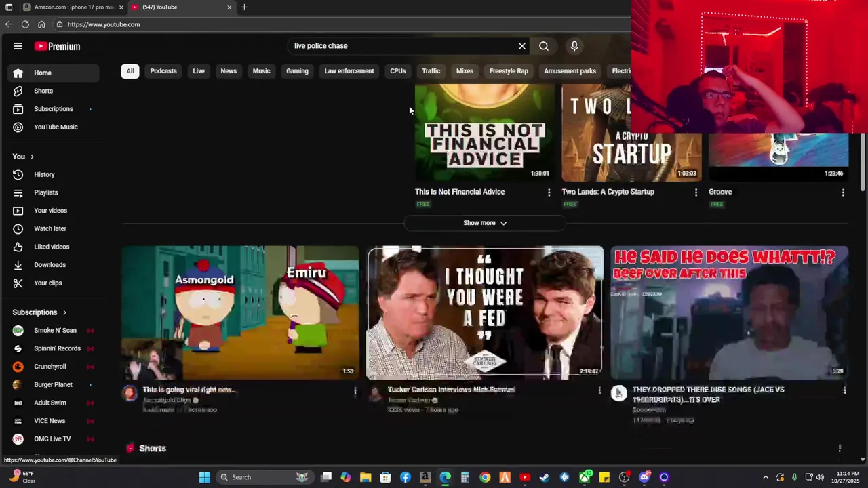Screen dimensions: 868x488
Task: Open Subscriptions in the sidebar
Action: point(54,109)
